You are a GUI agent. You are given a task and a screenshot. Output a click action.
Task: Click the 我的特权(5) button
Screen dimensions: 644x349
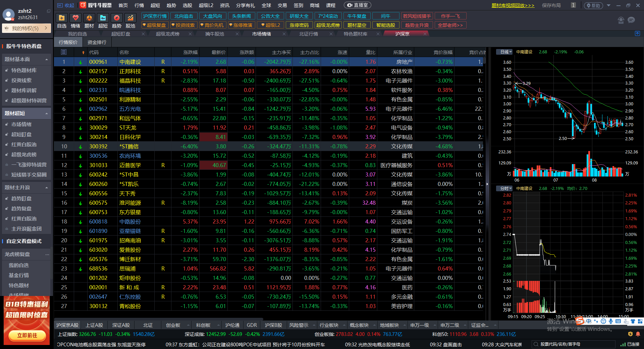pos(26,28)
